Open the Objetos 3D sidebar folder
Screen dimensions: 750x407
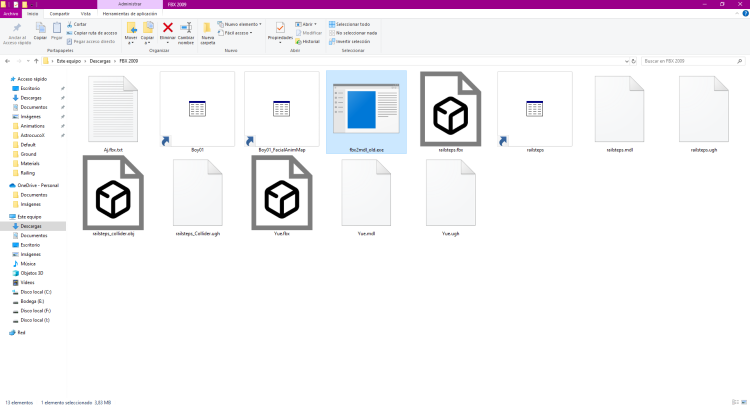click(x=35, y=273)
